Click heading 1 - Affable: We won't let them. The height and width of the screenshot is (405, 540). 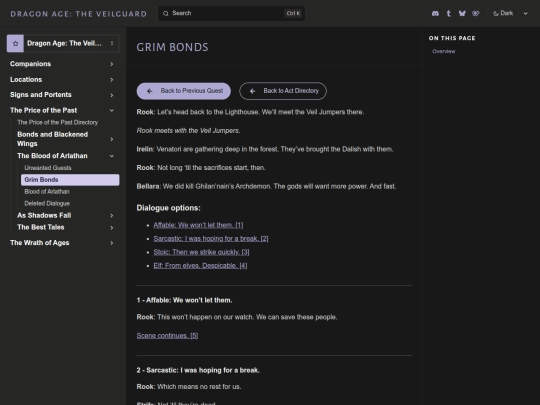click(184, 300)
